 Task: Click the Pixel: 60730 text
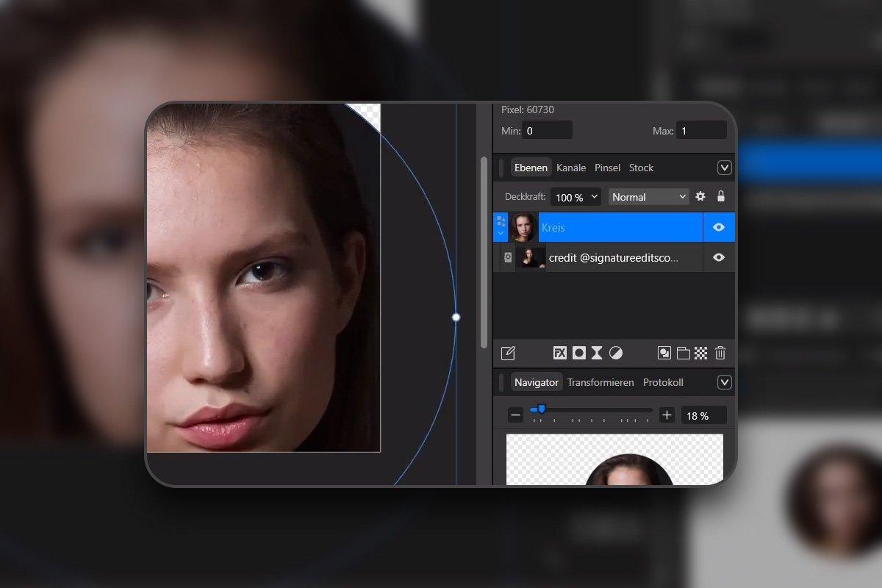pyautogui.click(x=528, y=110)
